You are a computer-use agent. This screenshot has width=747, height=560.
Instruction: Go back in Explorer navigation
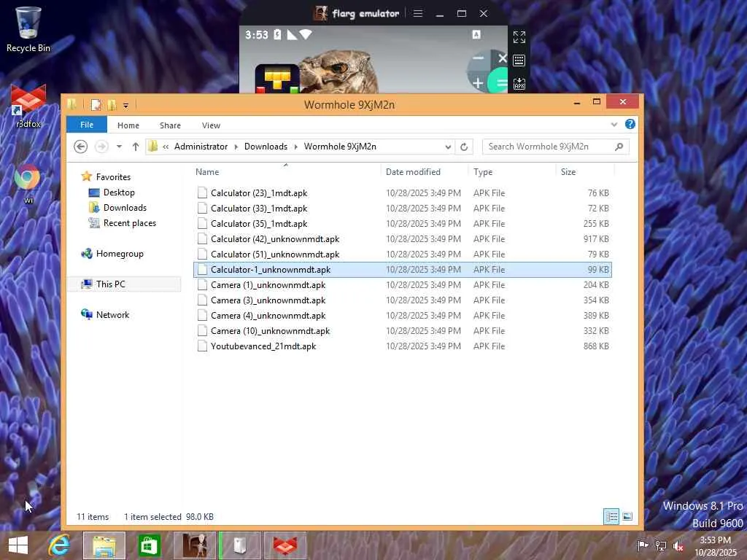tap(80, 147)
